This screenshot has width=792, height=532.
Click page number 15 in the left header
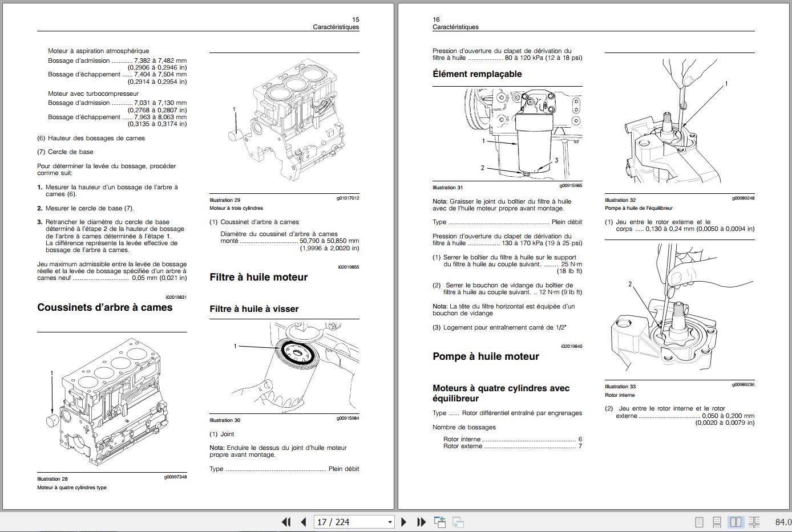356,19
